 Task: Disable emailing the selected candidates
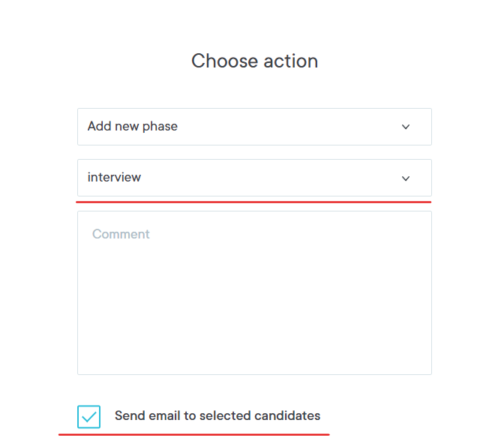(x=88, y=416)
